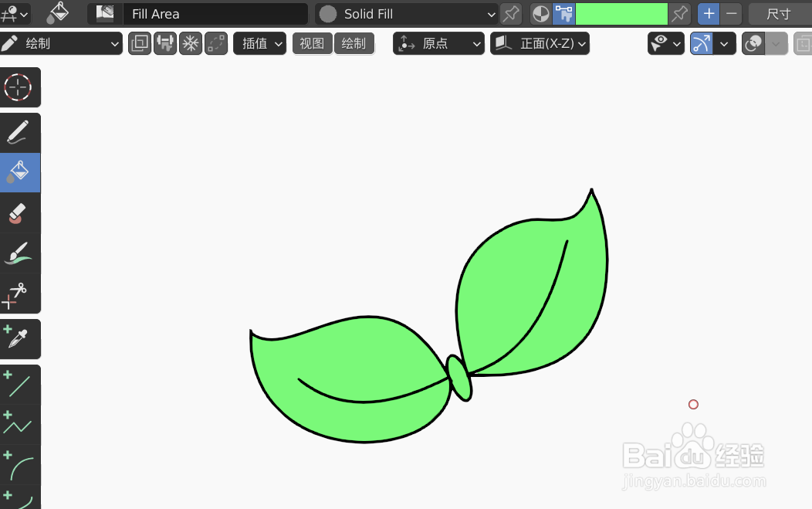Open the 原点 stroke placement dropdown

(x=437, y=43)
